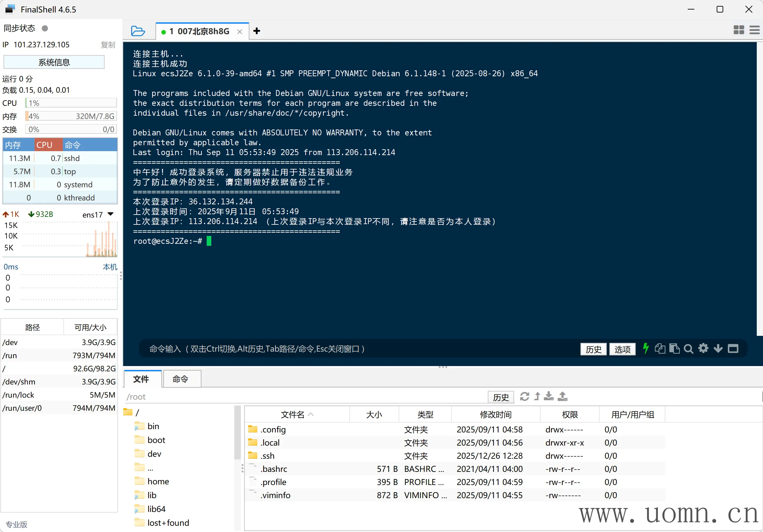Click the upload icon in file toolbar
This screenshot has width=763, height=532.
coord(562,396)
